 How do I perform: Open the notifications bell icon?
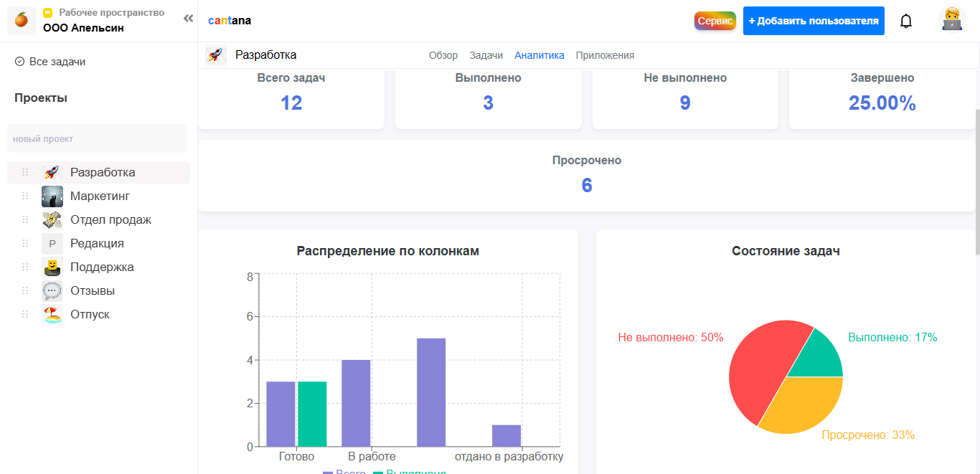click(x=905, y=21)
